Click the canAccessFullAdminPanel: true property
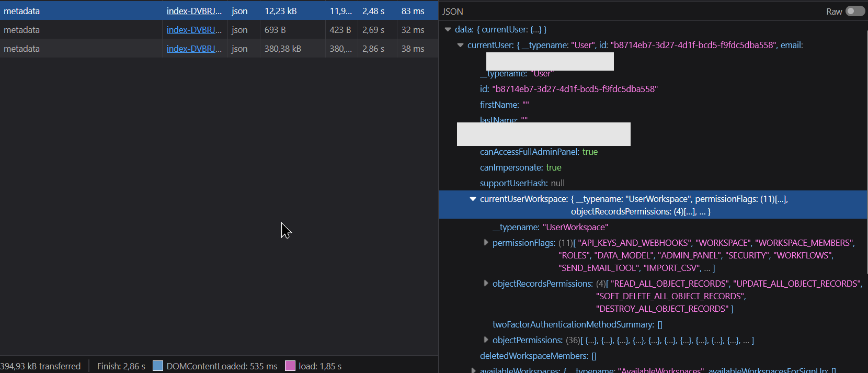Image resolution: width=868 pixels, height=373 pixels. (539, 152)
